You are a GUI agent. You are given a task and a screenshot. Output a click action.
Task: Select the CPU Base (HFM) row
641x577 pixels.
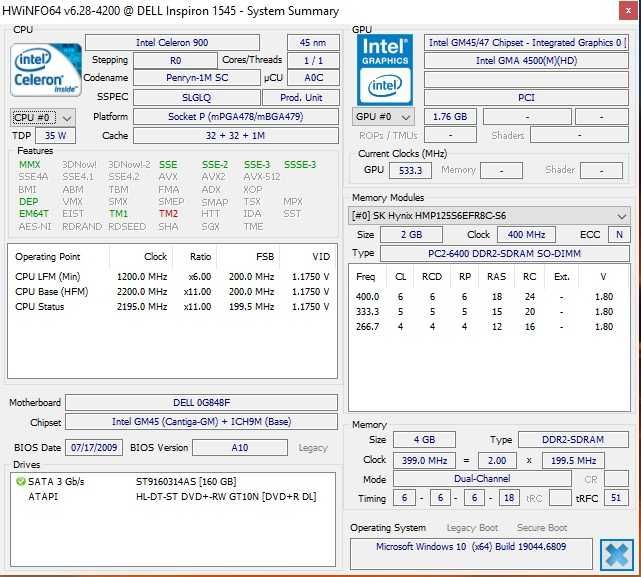[172, 292]
